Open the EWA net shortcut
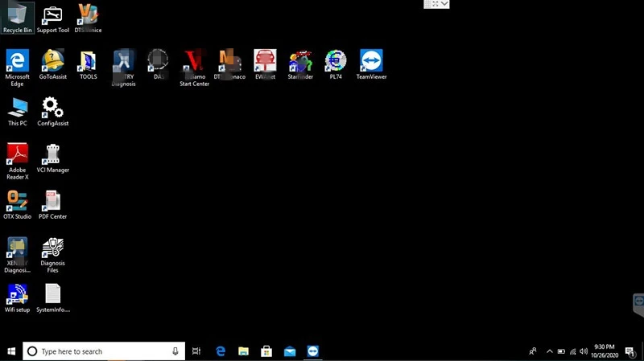The image size is (644, 361). pos(265,64)
